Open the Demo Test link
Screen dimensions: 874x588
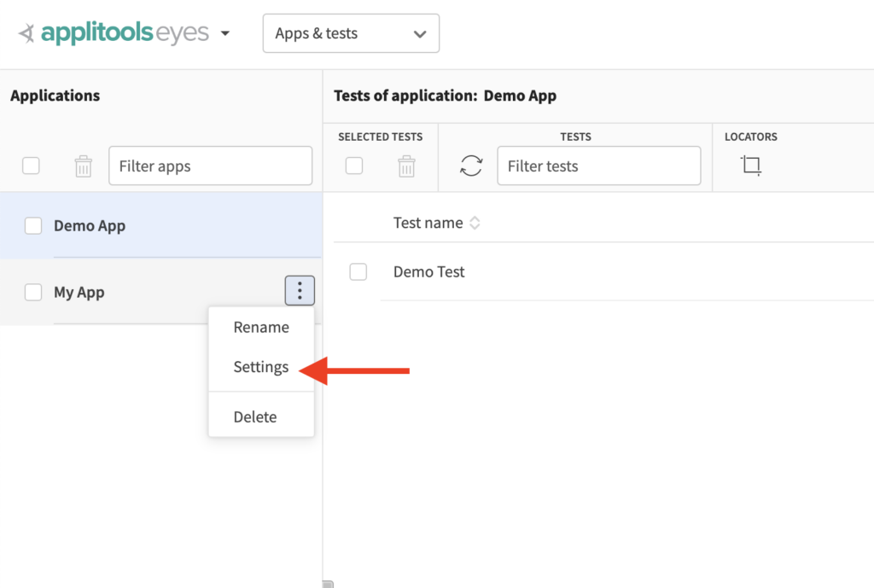[x=428, y=271]
